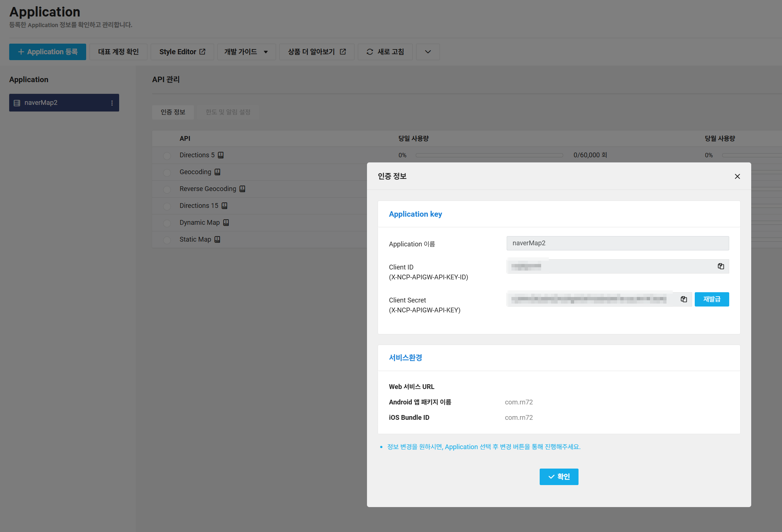Copy the Client ID value
This screenshot has width=782, height=532.
(721, 267)
